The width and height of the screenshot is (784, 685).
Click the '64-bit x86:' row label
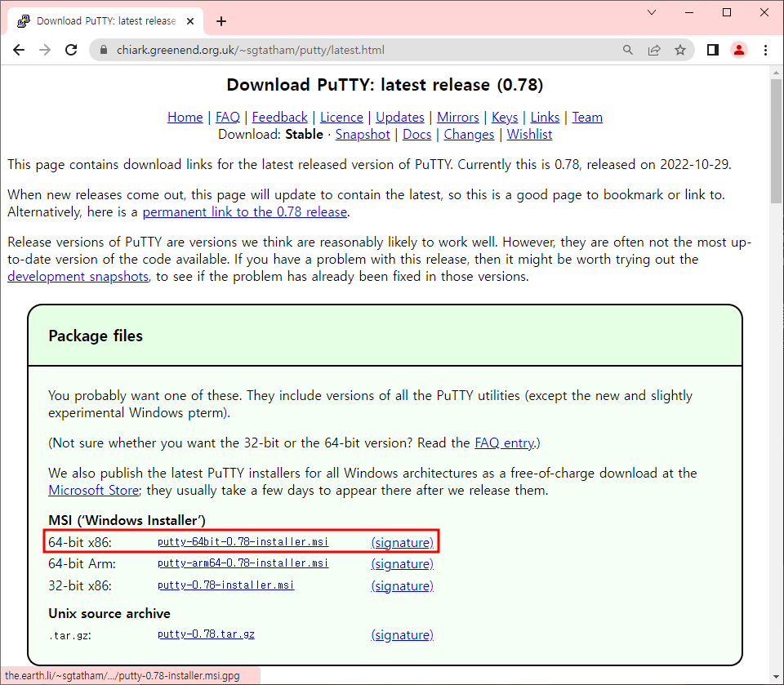point(80,542)
